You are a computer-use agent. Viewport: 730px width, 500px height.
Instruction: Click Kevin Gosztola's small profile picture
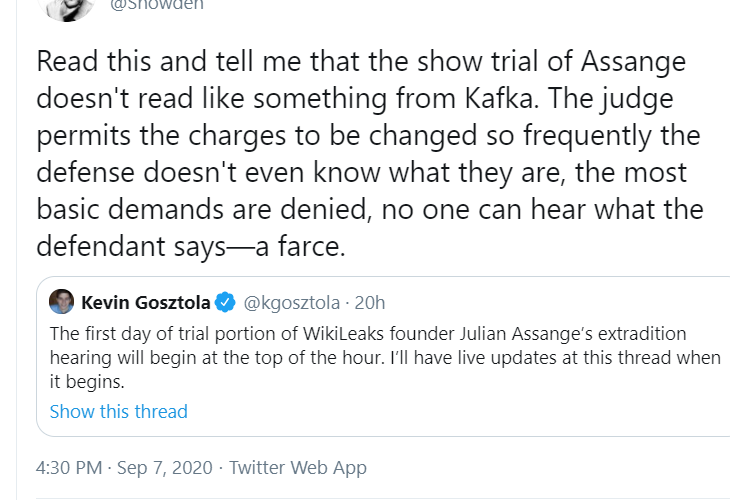[61, 302]
